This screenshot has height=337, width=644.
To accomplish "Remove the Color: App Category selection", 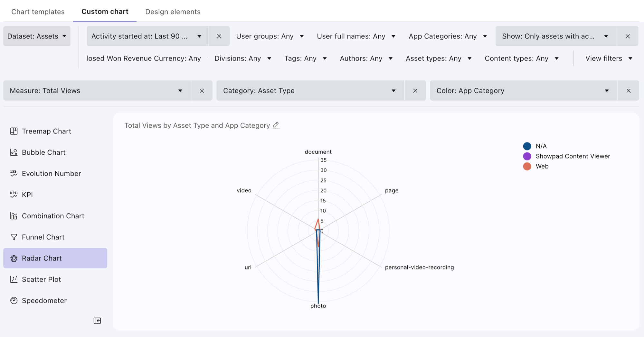I will click(628, 91).
